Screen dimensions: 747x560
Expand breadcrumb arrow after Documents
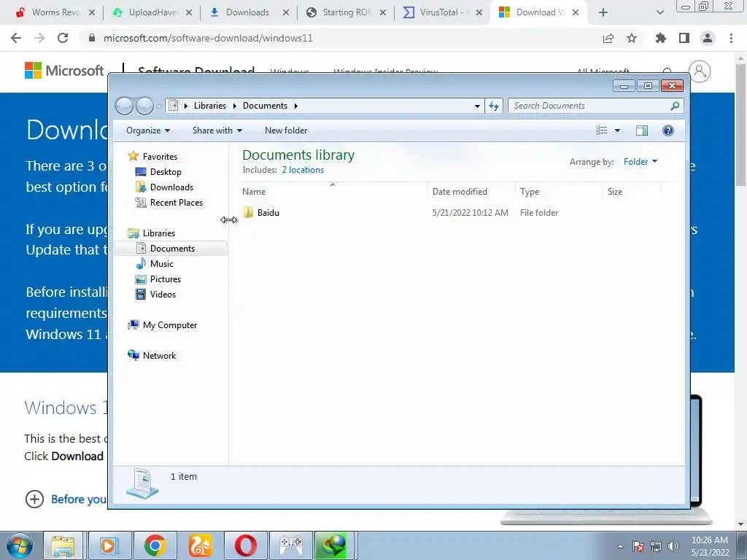[x=296, y=106]
